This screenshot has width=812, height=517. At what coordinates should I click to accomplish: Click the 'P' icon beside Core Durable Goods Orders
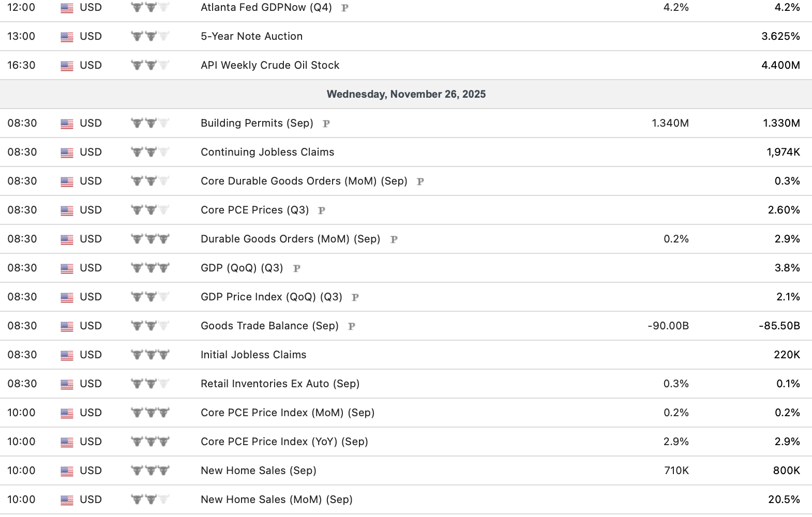click(x=420, y=181)
